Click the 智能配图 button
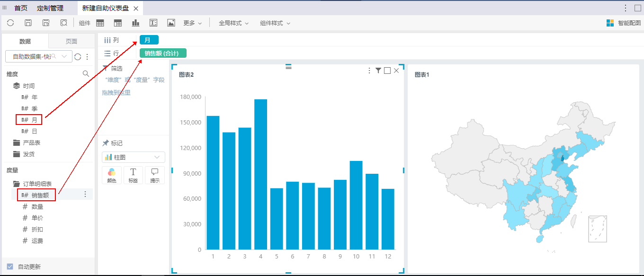The image size is (644, 276). 624,23
